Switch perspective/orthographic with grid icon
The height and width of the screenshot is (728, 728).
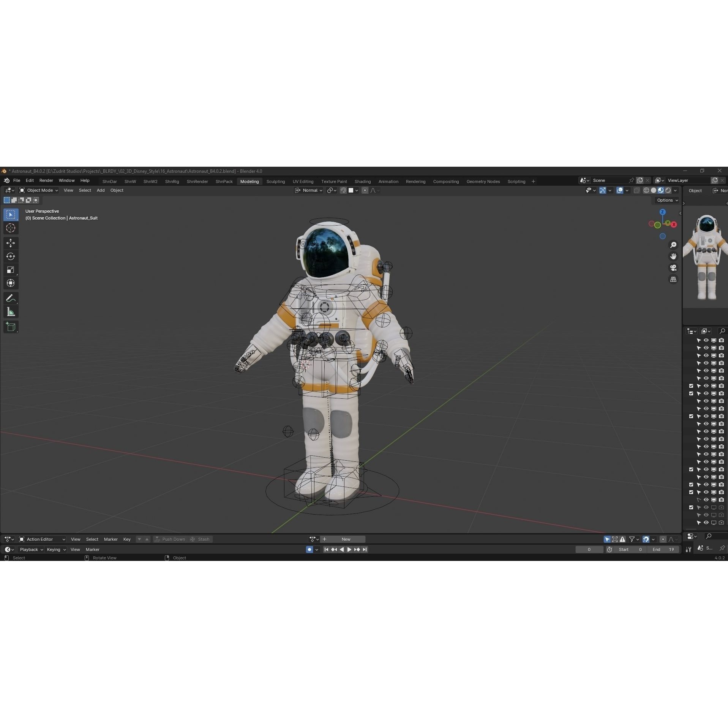(673, 279)
